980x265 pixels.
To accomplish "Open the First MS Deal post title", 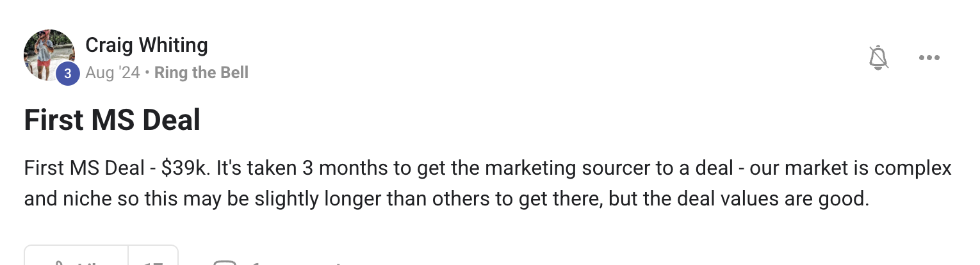I will coord(112,120).
